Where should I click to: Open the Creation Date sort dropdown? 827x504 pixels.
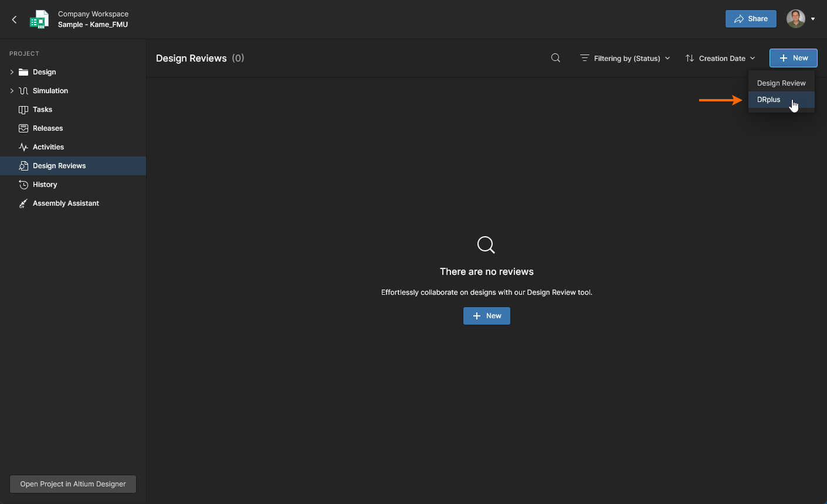coord(720,58)
